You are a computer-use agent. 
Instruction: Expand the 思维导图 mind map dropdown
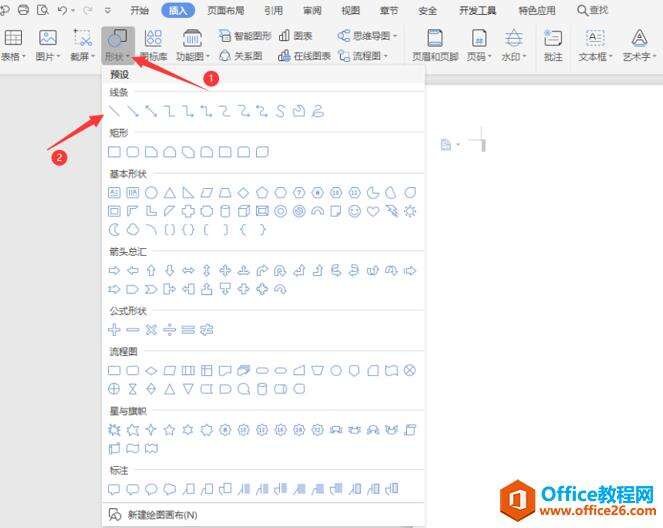(395, 36)
